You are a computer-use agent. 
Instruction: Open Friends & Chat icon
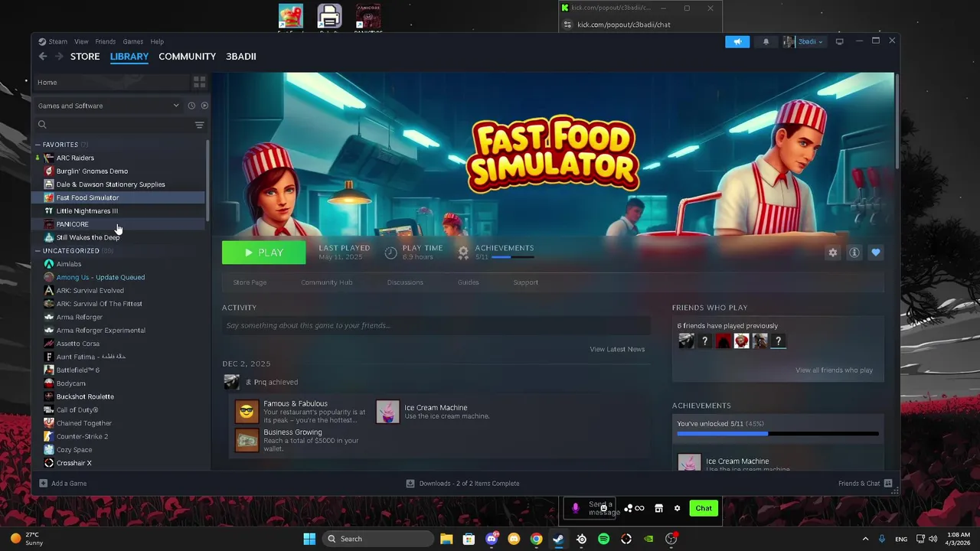888,484
